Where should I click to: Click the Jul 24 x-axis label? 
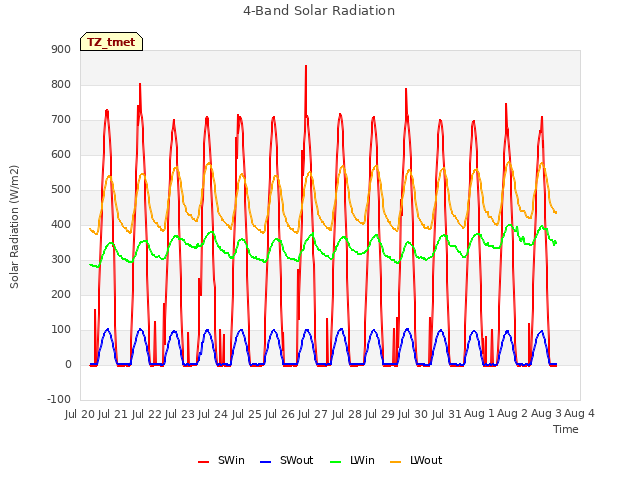pyautogui.click(x=214, y=414)
